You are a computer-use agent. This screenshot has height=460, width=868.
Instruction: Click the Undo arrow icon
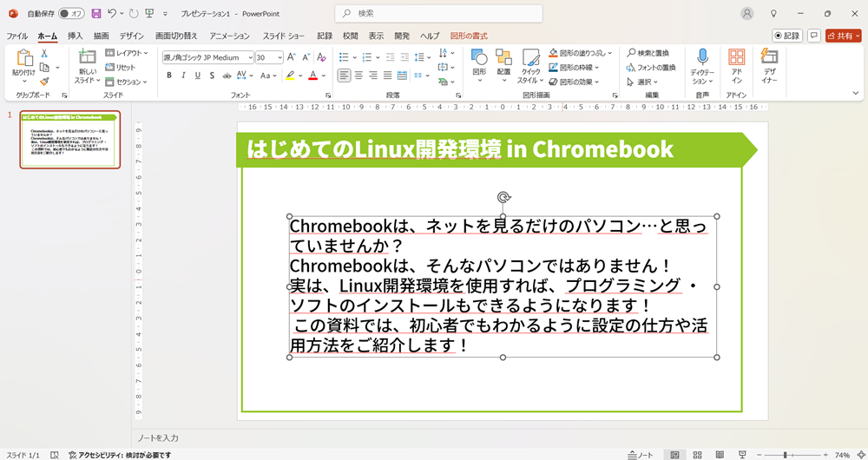pos(112,13)
